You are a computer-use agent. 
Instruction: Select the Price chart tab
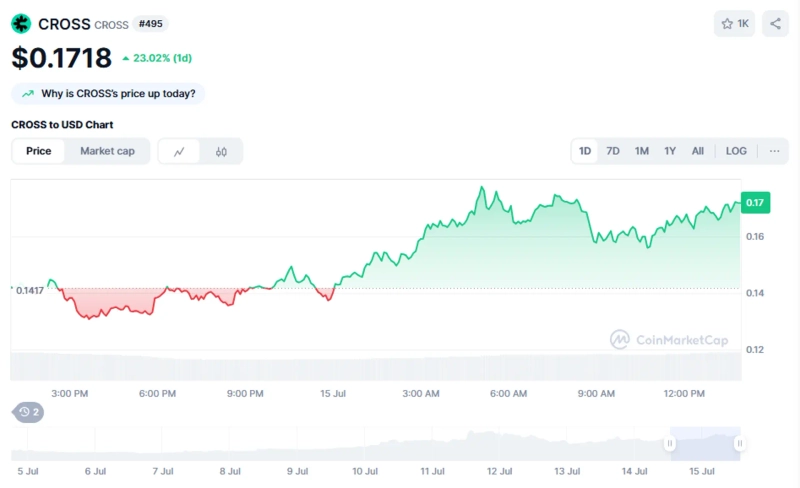tap(39, 151)
